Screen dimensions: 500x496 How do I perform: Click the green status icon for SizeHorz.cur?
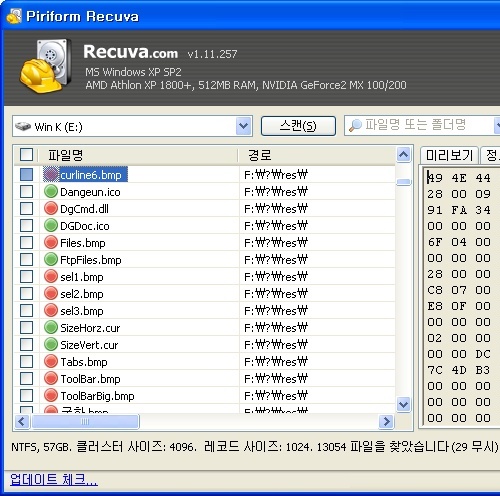(x=51, y=328)
